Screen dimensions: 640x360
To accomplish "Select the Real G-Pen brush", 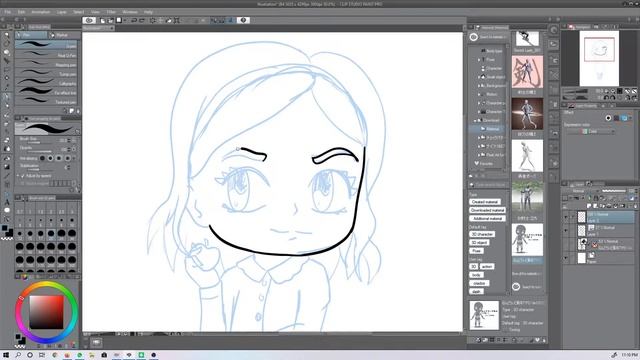I will pos(46,55).
